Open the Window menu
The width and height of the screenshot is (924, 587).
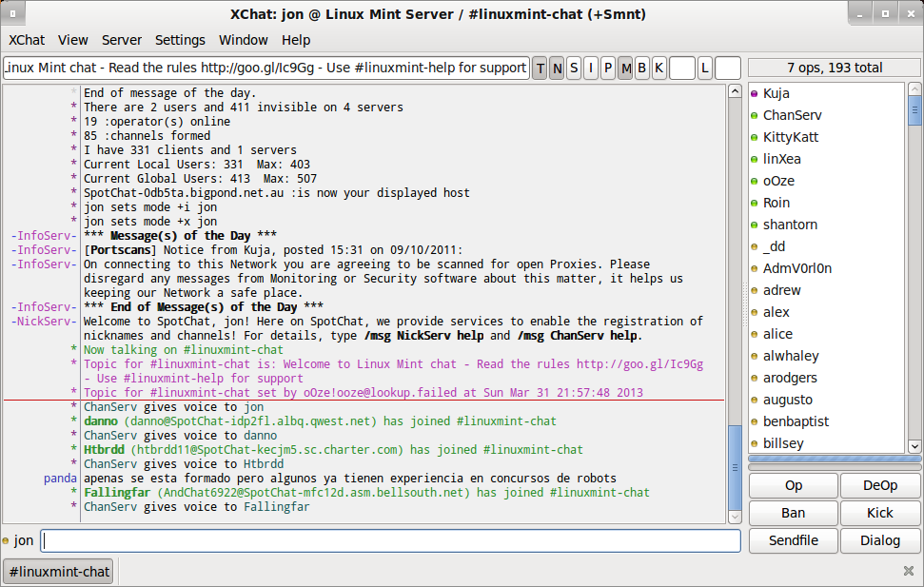(244, 40)
